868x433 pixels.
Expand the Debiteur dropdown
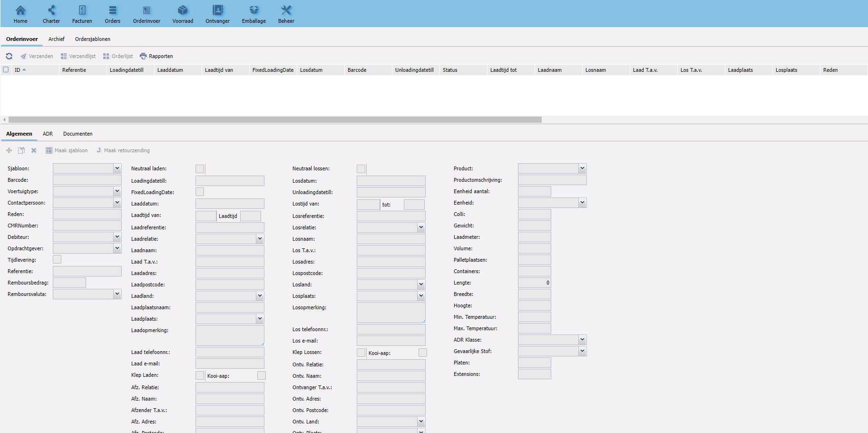click(x=117, y=236)
